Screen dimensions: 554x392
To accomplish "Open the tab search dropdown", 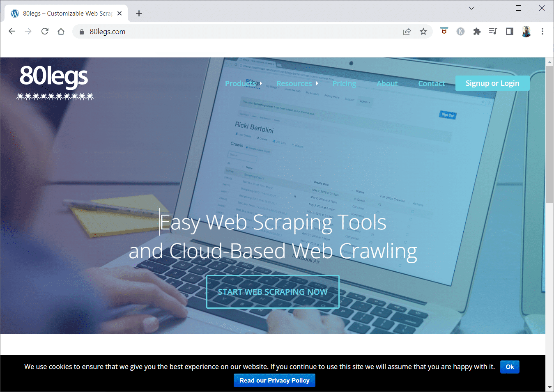I will [x=471, y=8].
